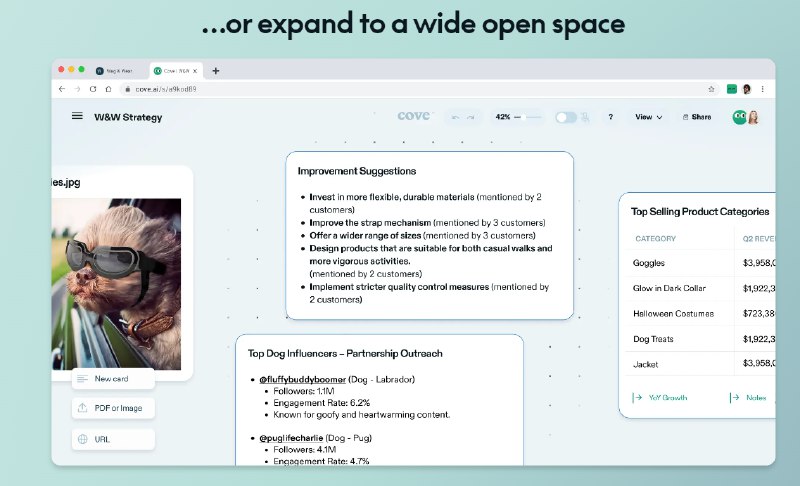Screen dimensions: 800x486
Task: Open help with the question mark icon
Action: tap(611, 117)
